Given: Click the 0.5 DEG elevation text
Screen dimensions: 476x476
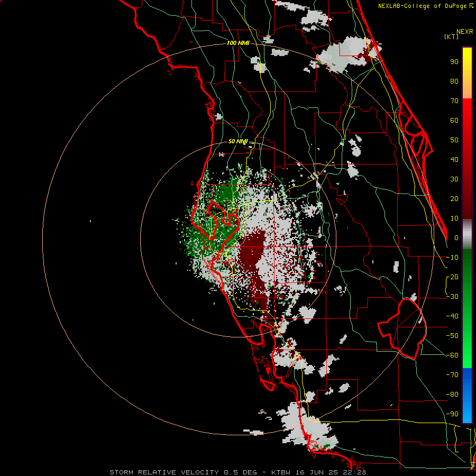Looking at the screenshot, I should point(240,472).
